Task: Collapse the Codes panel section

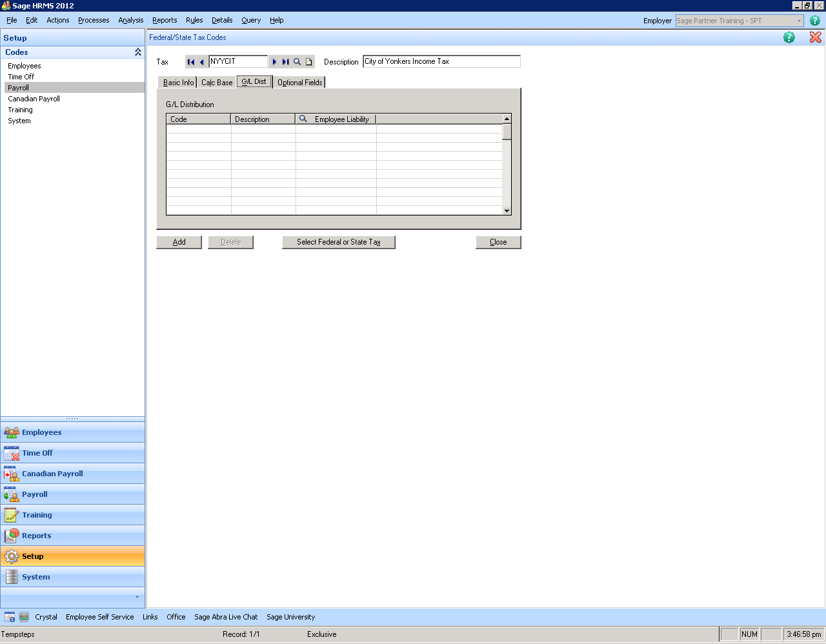Action: pyautogui.click(x=137, y=52)
